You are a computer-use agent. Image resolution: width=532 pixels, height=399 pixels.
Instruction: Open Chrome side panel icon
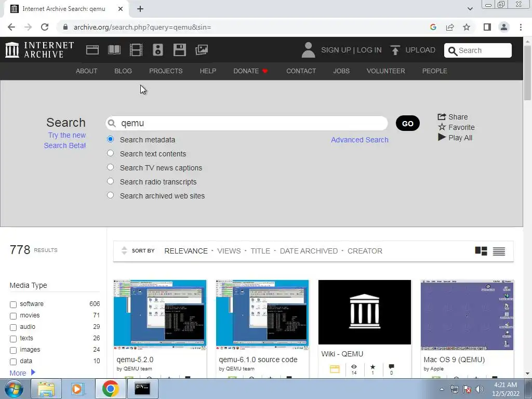click(x=487, y=27)
